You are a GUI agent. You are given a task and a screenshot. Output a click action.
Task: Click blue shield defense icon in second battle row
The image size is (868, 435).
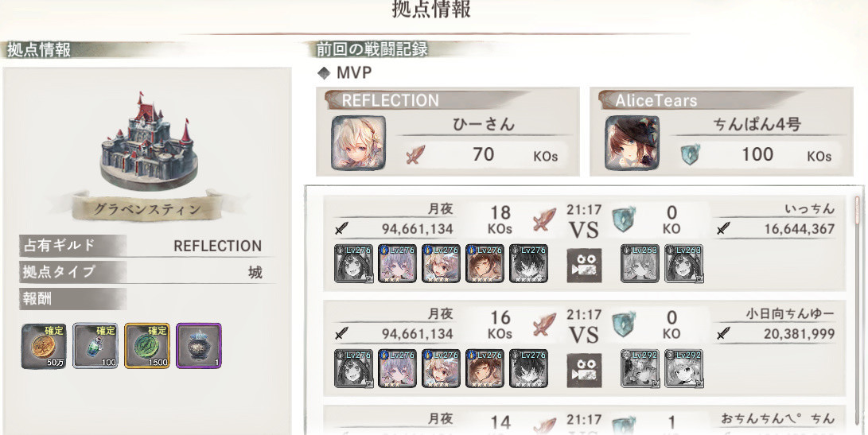(624, 325)
